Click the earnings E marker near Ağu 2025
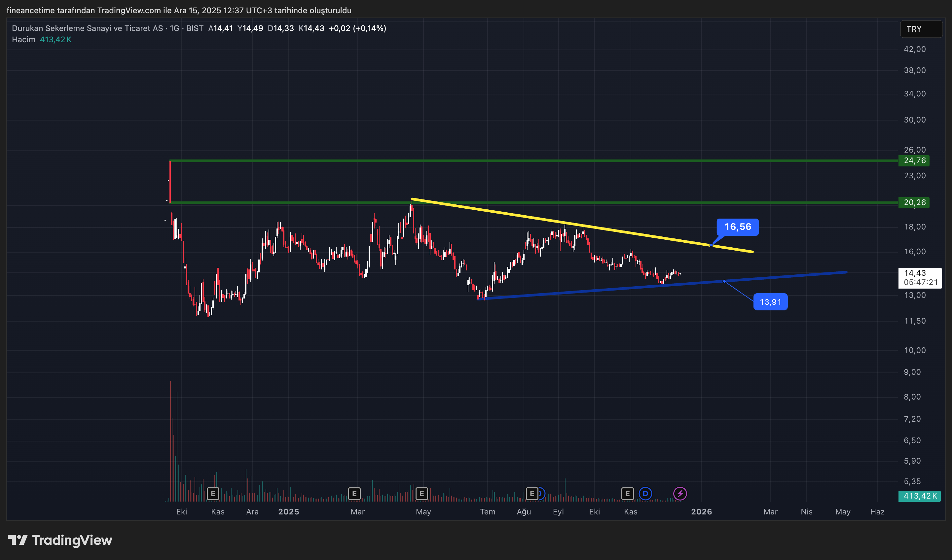 point(532,493)
